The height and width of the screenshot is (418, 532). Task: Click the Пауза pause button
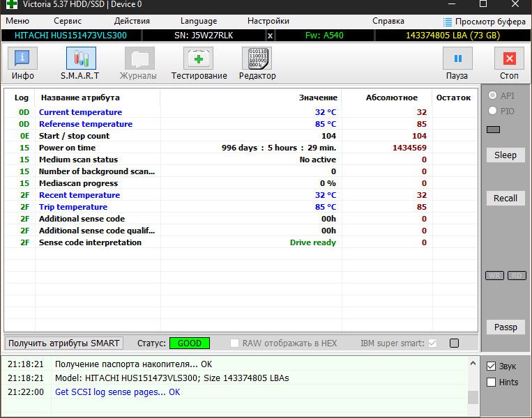[x=457, y=63]
